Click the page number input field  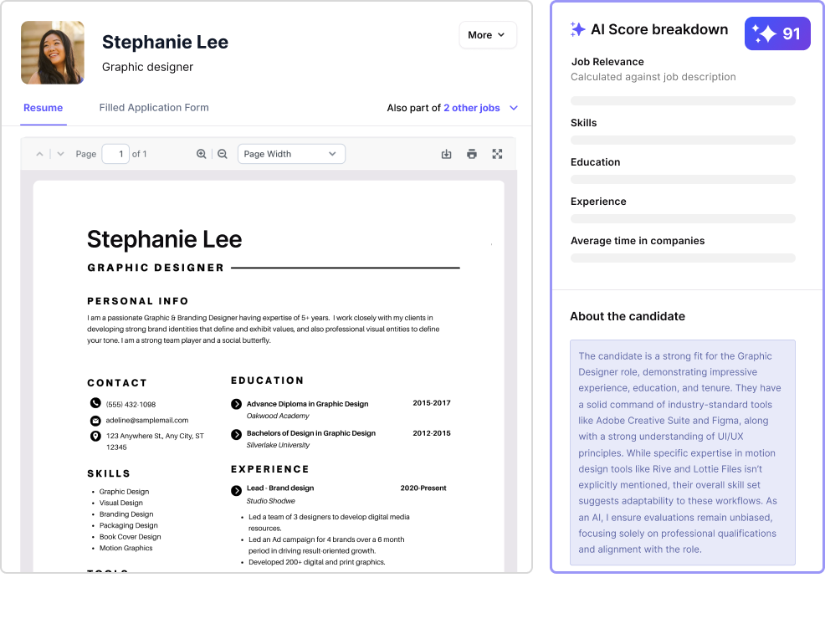pos(115,154)
